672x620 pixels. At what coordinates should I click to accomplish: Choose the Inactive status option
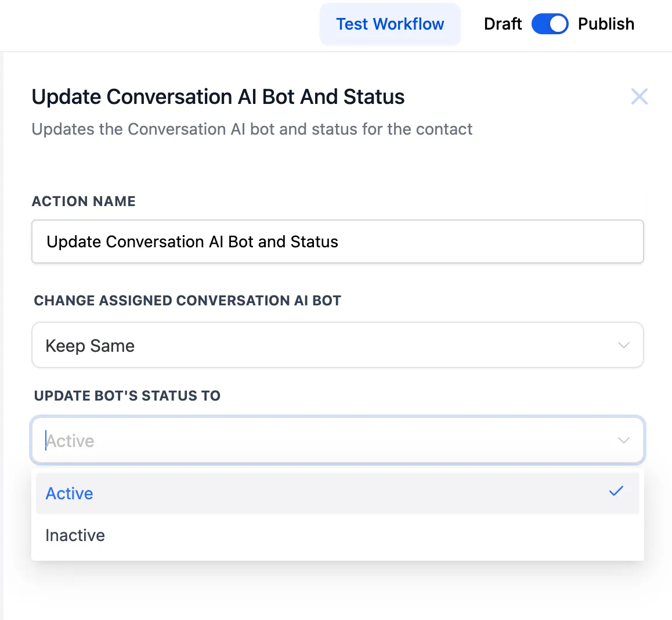(75, 535)
